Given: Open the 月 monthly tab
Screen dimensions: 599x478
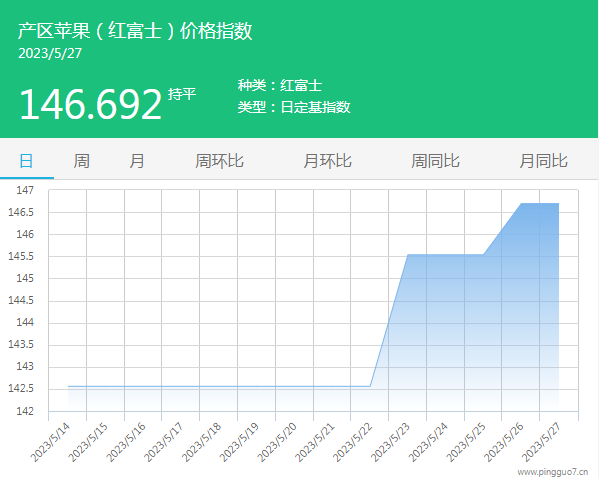Looking at the screenshot, I should click(137, 161).
